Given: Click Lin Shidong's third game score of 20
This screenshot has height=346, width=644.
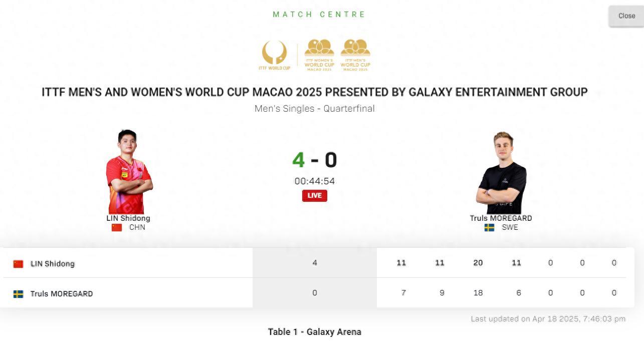Looking at the screenshot, I should click(478, 263).
